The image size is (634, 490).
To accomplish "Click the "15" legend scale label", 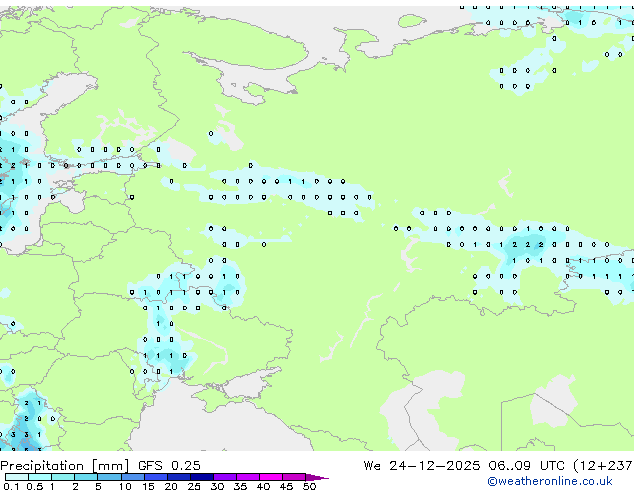I will click(x=148, y=486).
